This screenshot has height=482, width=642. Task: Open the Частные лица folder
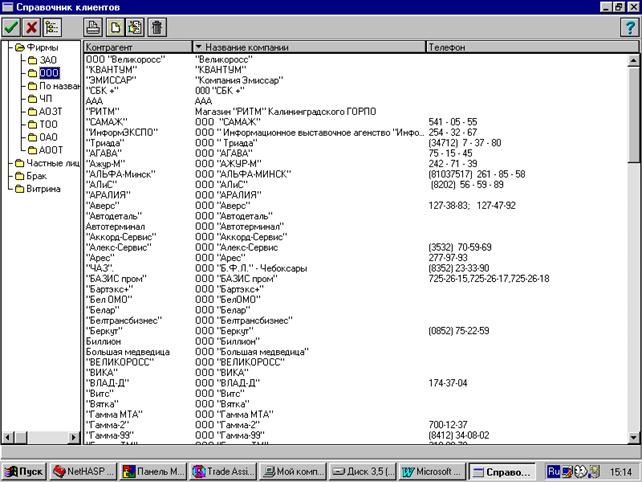[47, 163]
